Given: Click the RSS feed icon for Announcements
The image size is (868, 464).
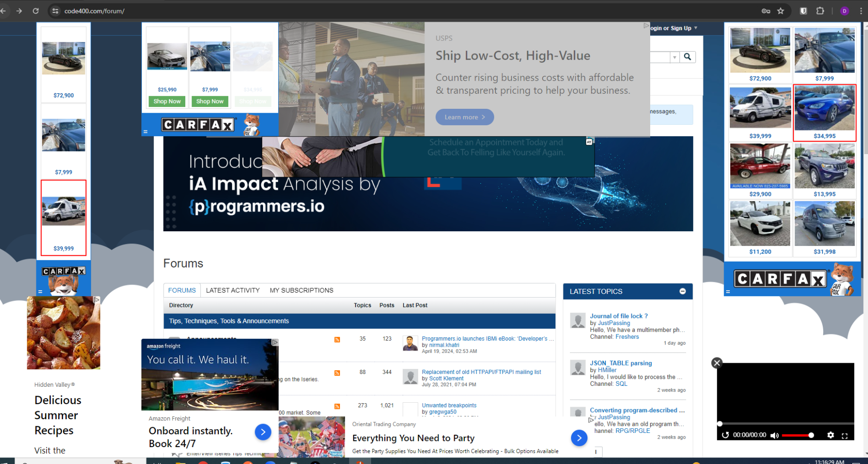Looking at the screenshot, I should click(337, 340).
